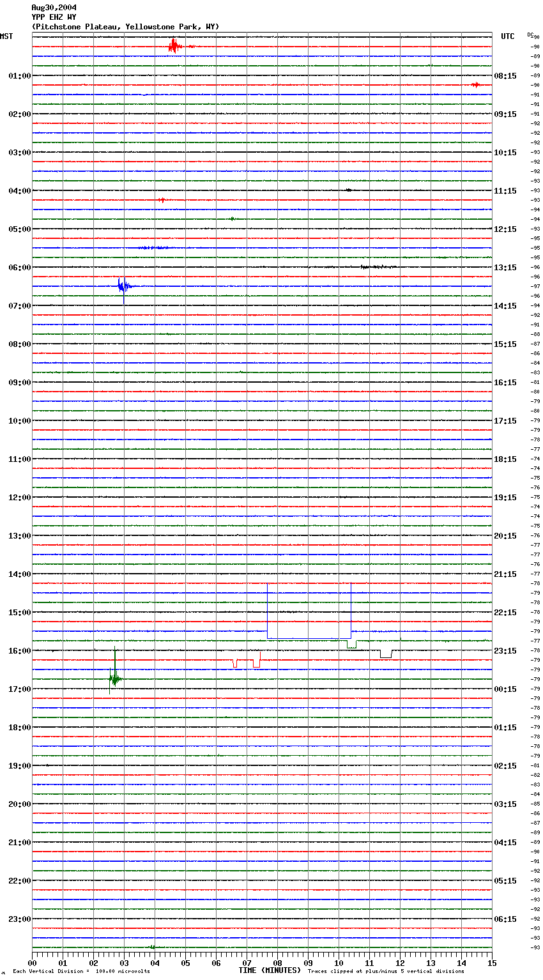543x980 pixels.
Task: Click the 'Traces clipped at plus/minus 5 vertical divisions' note
Action: point(386,972)
